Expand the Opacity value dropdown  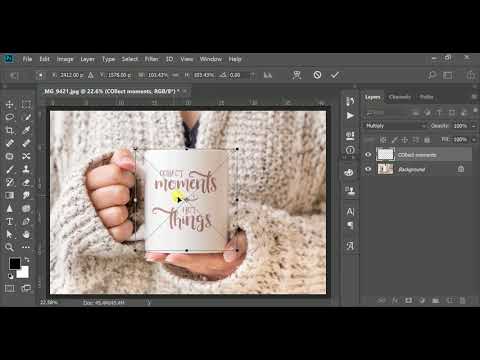pos(474,126)
